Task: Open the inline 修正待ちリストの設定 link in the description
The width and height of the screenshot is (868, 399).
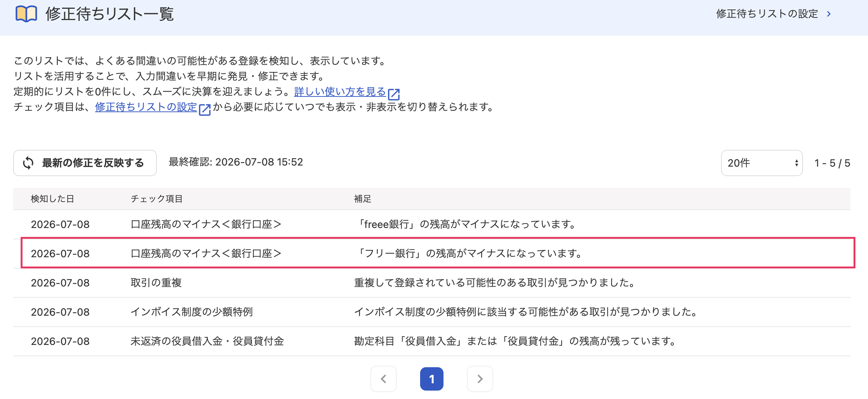Action: click(146, 107)
